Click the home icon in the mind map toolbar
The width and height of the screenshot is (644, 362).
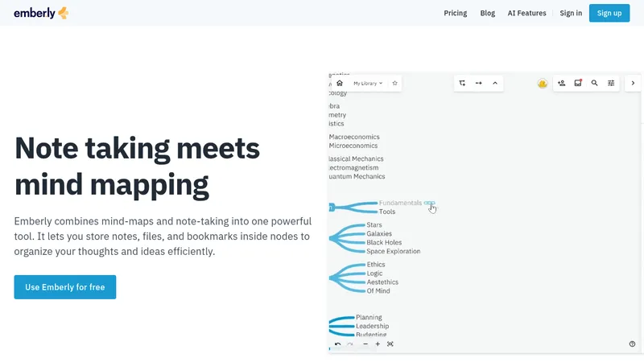tap(340, 84)
